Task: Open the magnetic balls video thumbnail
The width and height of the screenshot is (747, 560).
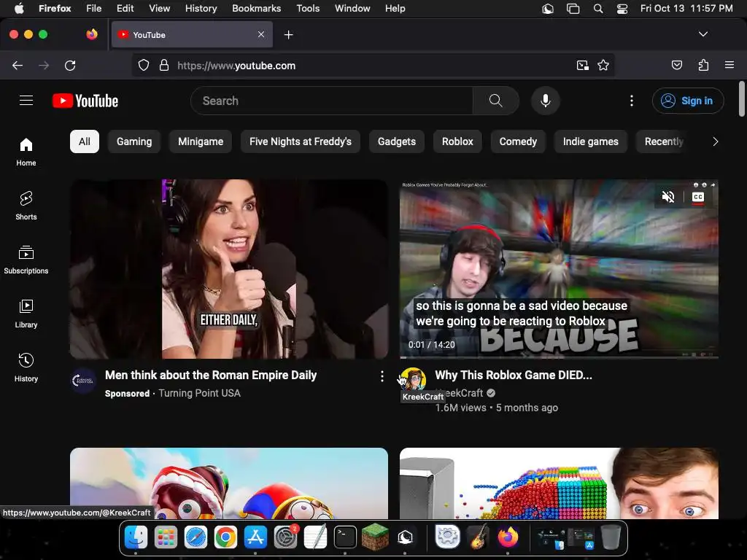Action: pyautogui.click(x=559, y=483)
